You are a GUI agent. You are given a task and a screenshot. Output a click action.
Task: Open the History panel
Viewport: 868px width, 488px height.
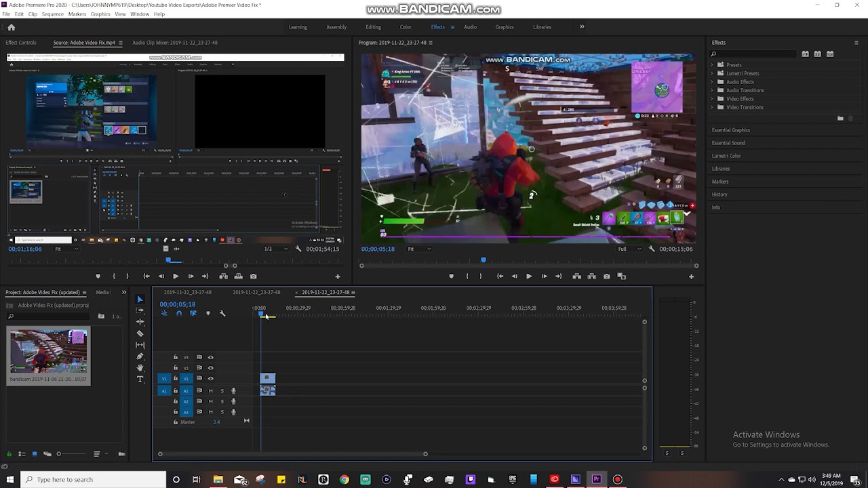coord(719,195)
